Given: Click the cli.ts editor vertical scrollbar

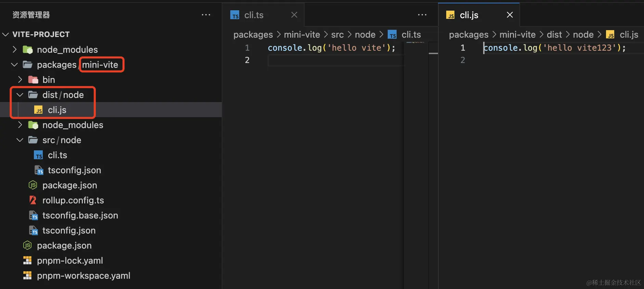Looking at the screenshot, I should coord(433,164).
